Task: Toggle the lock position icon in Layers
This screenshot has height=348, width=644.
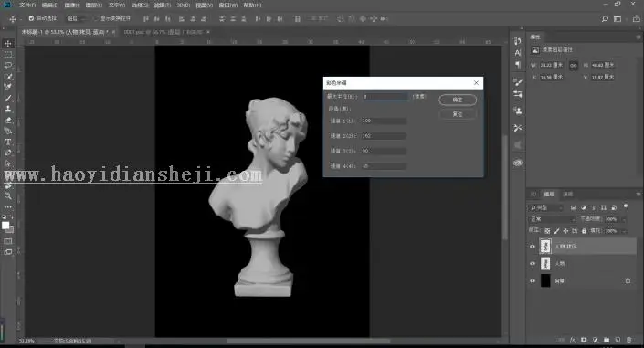Action: tap(565, 231)
